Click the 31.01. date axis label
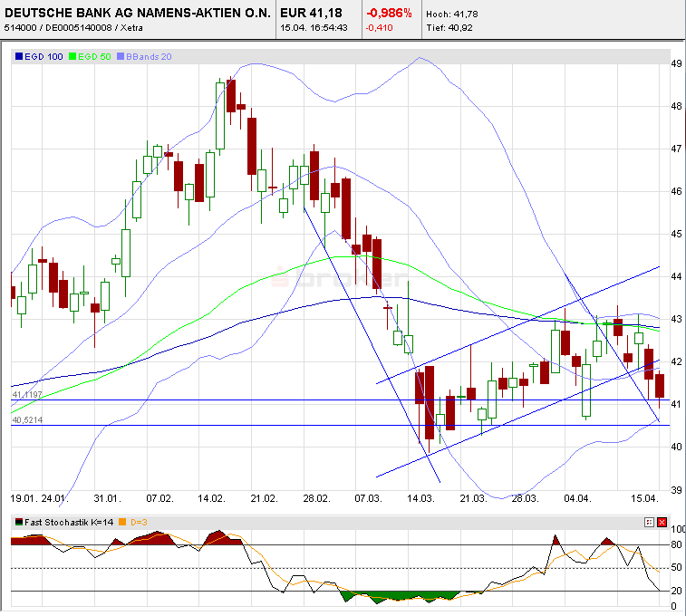The height and width of the screenshot is (616, 686). pyautogui.click(x=107, y=498)
